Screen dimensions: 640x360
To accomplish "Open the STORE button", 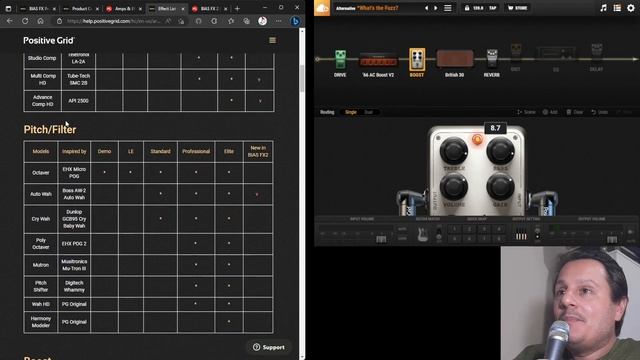I will point(518,8).
